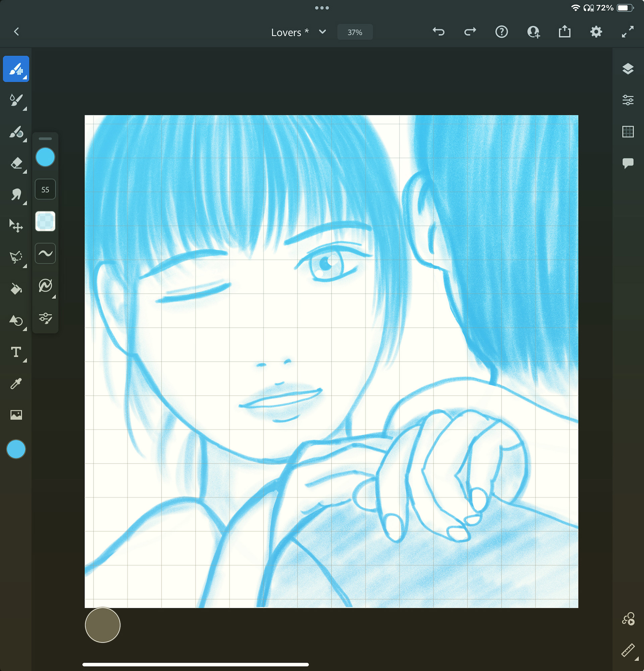Invite collaborators to the document
This screenshot has width=644, height=671.
pos(533,32)
